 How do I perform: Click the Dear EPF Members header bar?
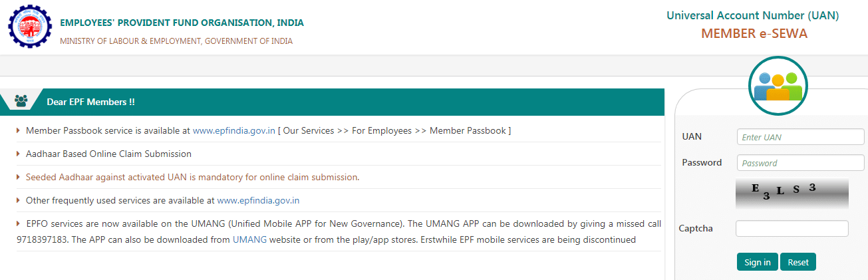(332, 102)
